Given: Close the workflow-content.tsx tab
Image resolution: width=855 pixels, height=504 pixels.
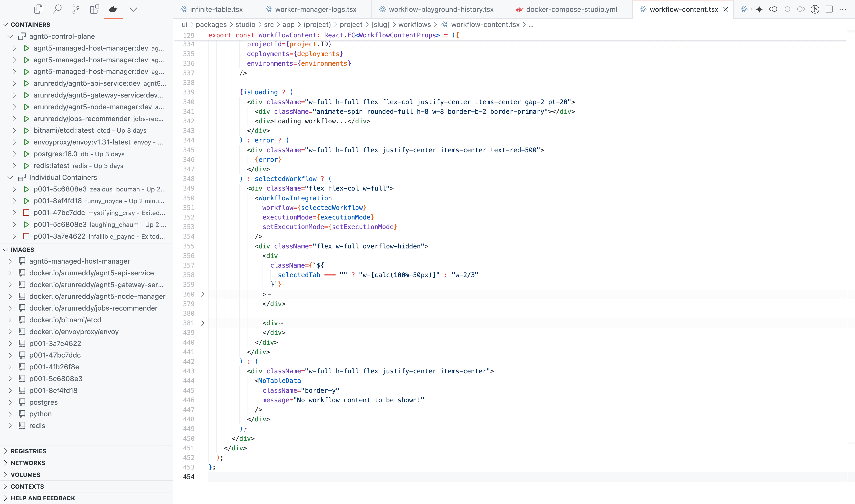Looking at the screenshot, I should (x=726, y=10).
